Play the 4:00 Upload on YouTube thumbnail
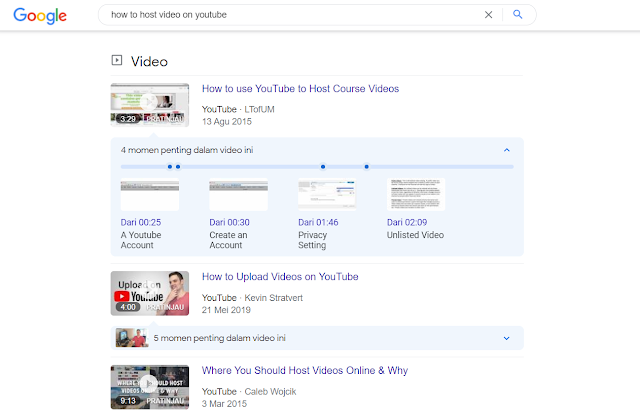Screen dimensions: 640x414 pyautogui.click(x=150, y=294)
